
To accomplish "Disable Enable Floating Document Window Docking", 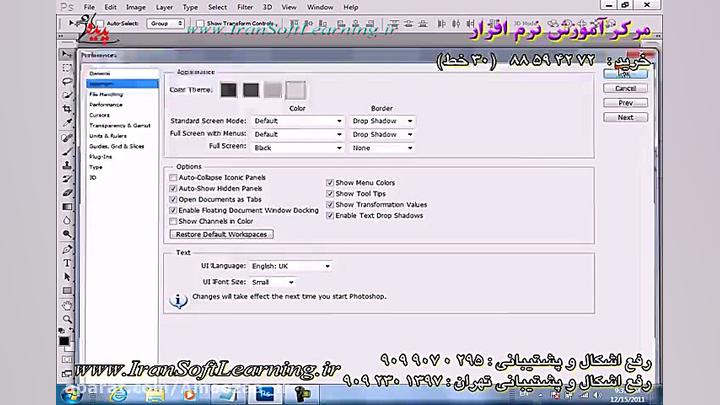I will [x=173, y=210].
